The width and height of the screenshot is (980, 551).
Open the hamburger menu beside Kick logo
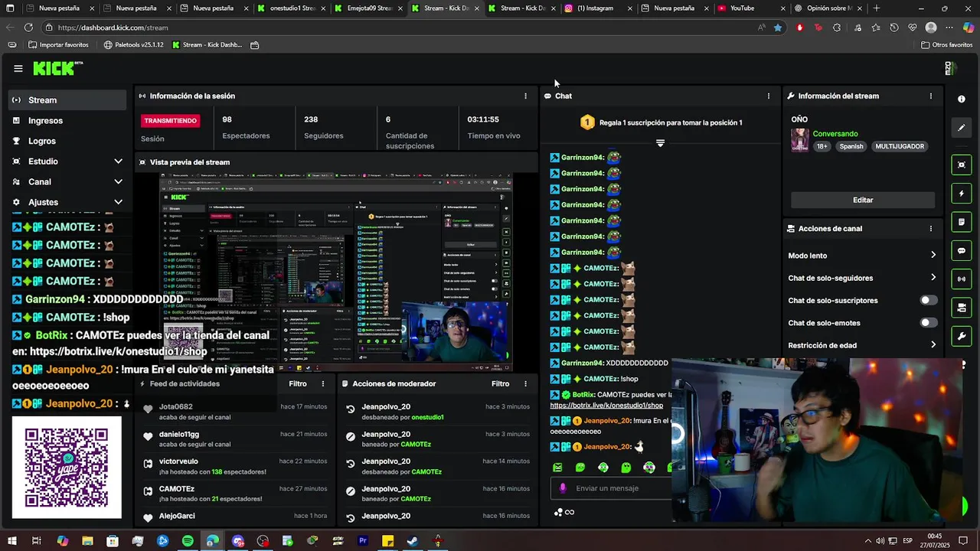(x=18, y=68)
